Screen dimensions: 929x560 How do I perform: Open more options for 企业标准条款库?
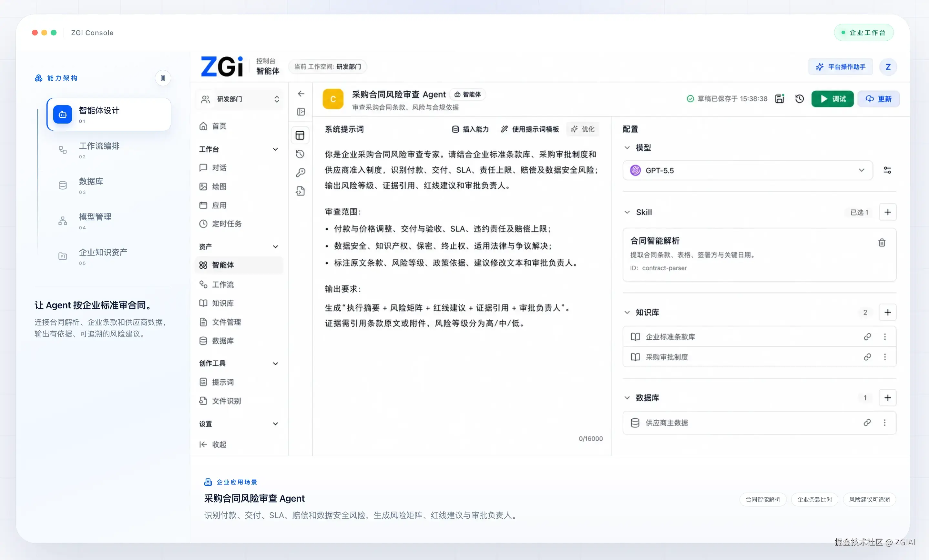coord(885,337)
